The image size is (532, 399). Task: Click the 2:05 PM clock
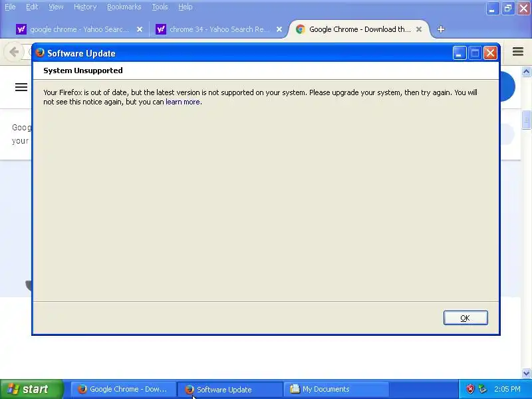click(507, 389)
